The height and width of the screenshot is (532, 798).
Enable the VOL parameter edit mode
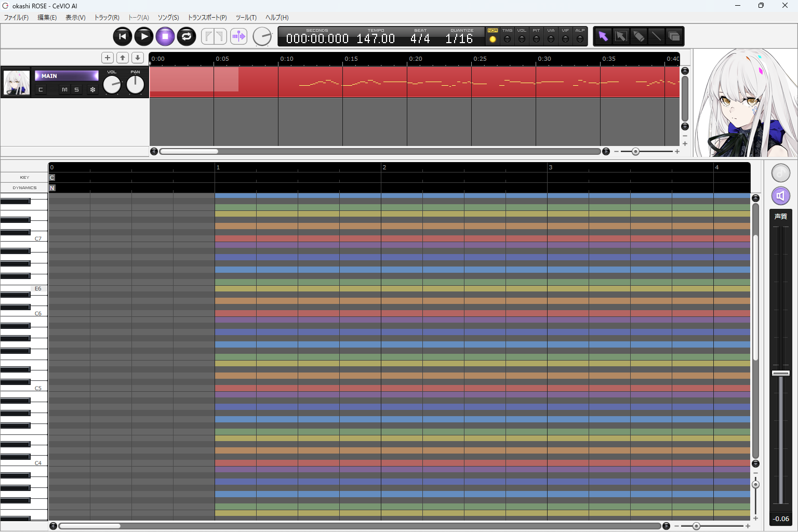522,39
